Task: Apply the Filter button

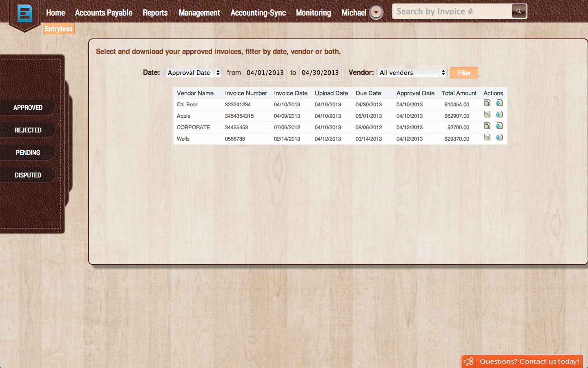Action: pos(464,73)
